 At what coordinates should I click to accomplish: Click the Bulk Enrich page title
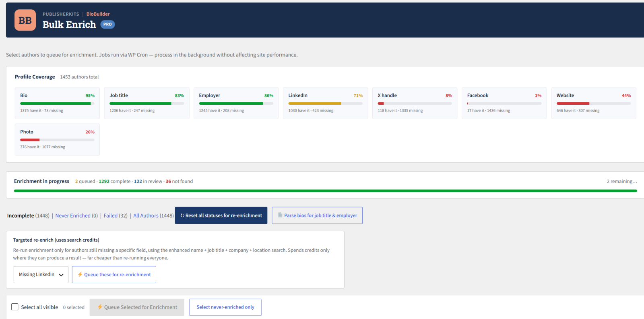click(x=69, y=25)
